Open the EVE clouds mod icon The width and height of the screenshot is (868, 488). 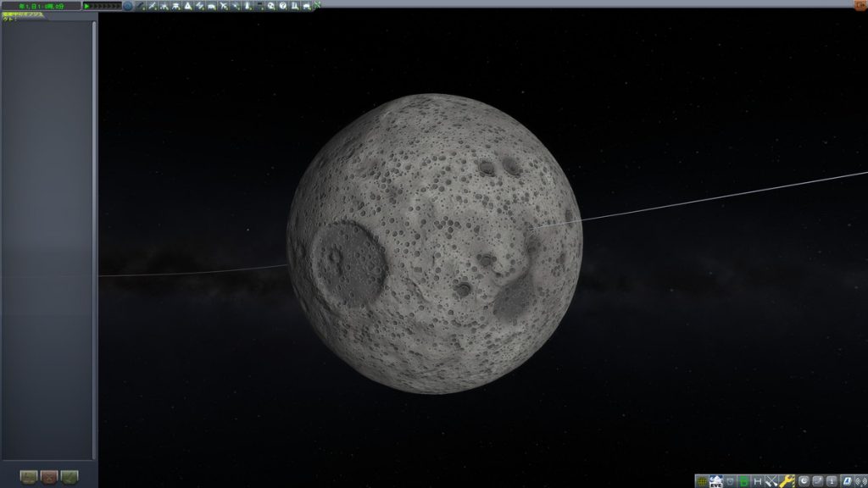pos(715,481)
